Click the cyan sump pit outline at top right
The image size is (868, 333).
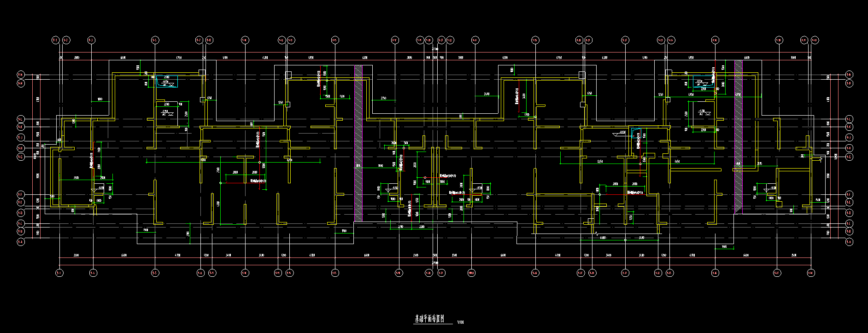pos(703,81)
